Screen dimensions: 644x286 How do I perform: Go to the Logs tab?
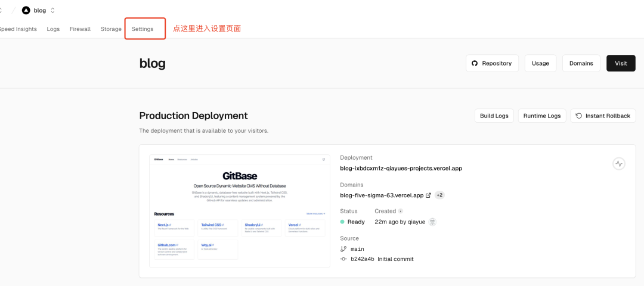(53, 29)
